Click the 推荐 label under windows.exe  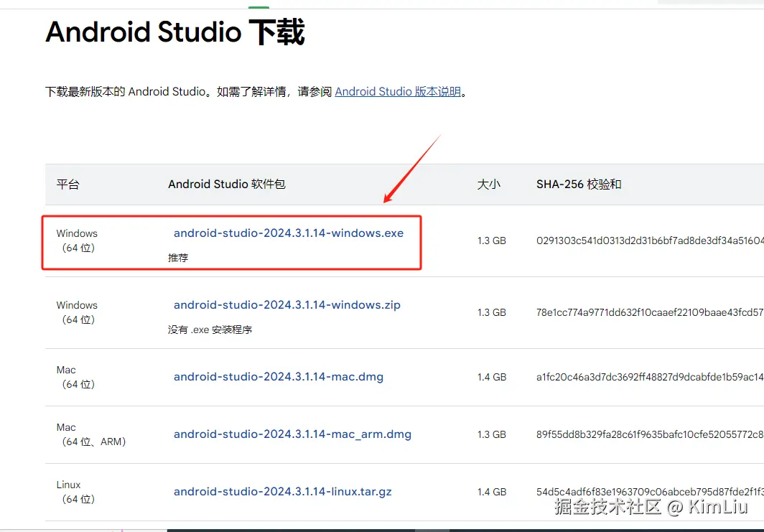point(178,258)
